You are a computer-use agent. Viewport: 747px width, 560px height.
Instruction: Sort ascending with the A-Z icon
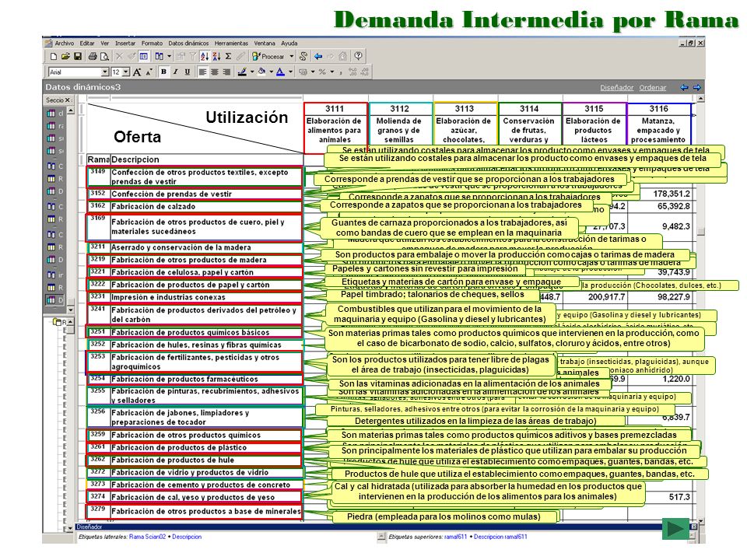[x=205, y=56]
